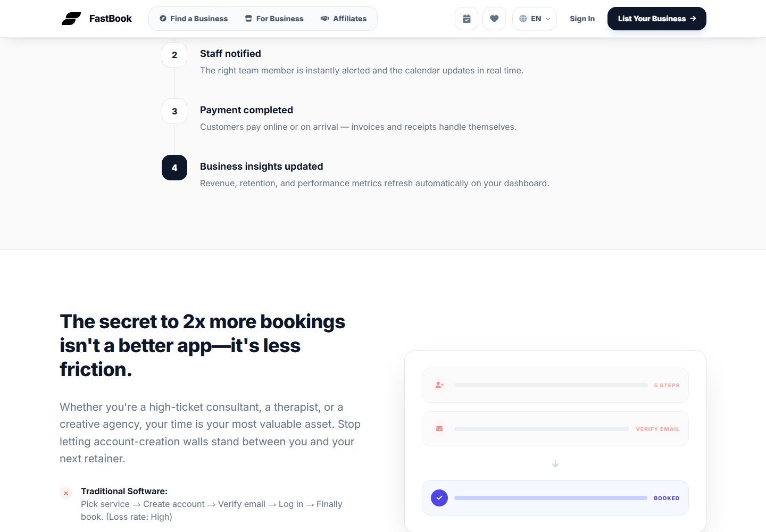Select step 2 Staff notified marker
766x532 pixels.
click(x=174, y=55)
